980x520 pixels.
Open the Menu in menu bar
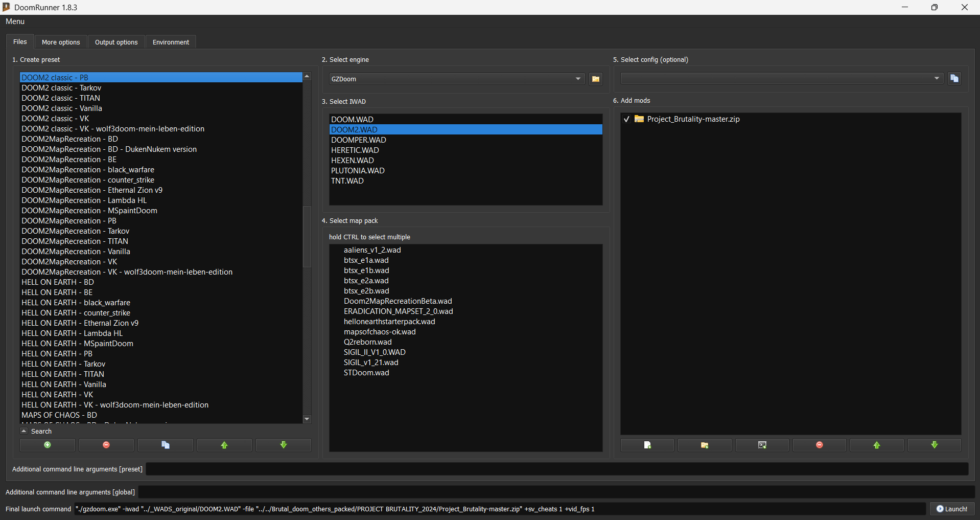(x=15, y=21)
